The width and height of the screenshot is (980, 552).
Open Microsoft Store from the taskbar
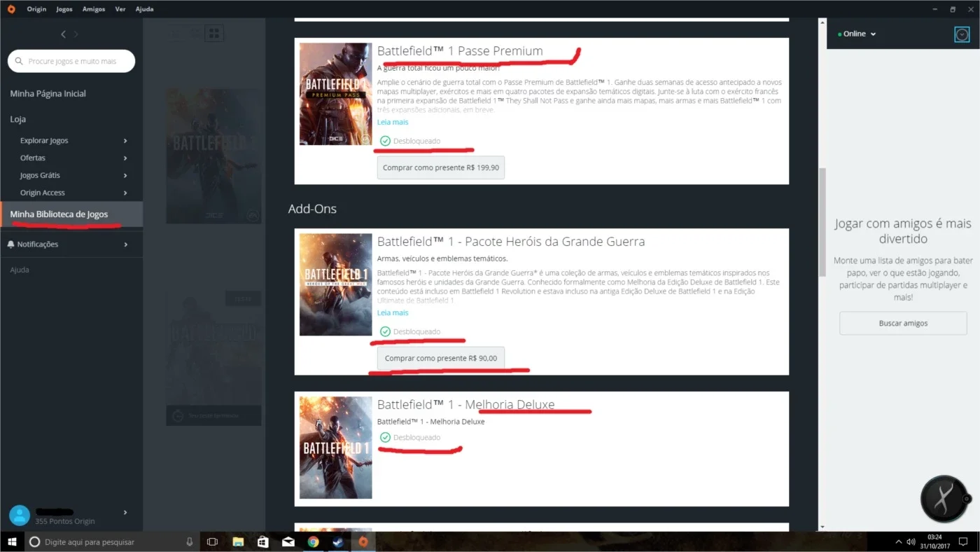tap(263, 541)
